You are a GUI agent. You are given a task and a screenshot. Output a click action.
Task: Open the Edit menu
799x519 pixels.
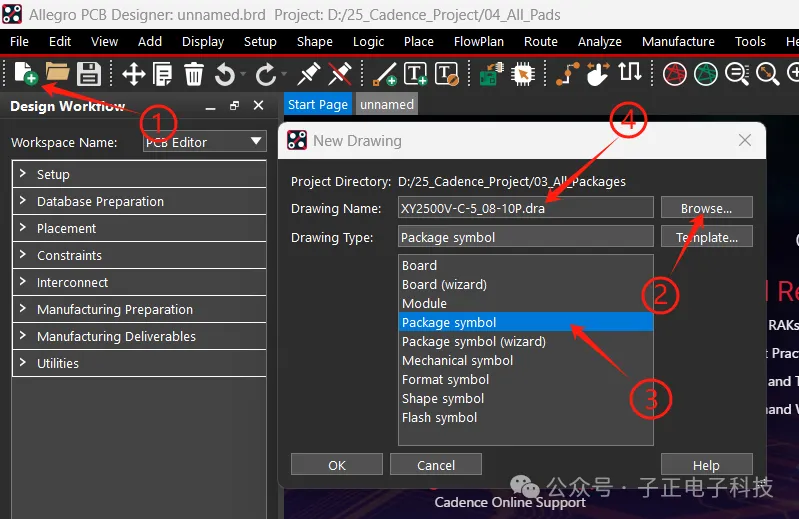(60, 41)
